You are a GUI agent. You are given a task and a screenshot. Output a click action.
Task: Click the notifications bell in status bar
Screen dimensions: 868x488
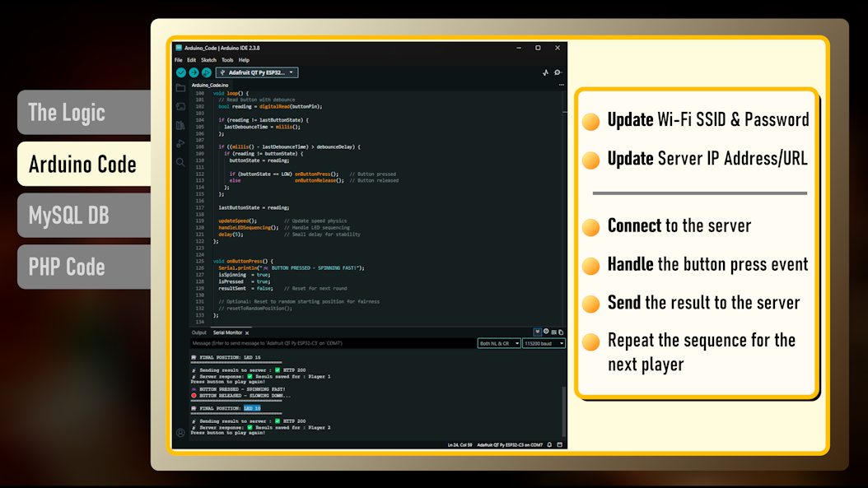coord(549,445)
